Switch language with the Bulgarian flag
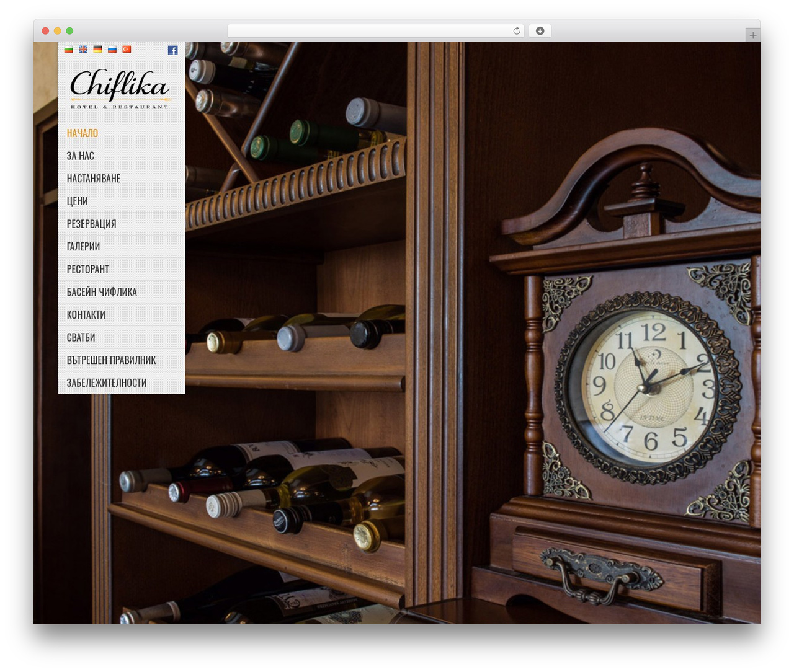 pos(69,49)
